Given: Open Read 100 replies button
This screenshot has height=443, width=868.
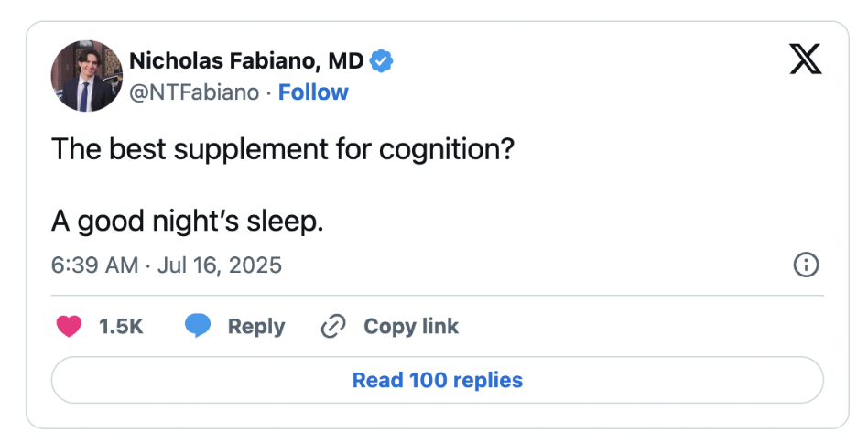Looking at the screenshot, I should click(437, 380).
